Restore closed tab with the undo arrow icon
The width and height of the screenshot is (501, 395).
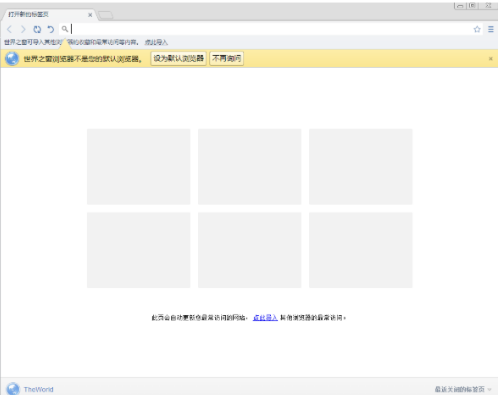[x=50, y=29]
